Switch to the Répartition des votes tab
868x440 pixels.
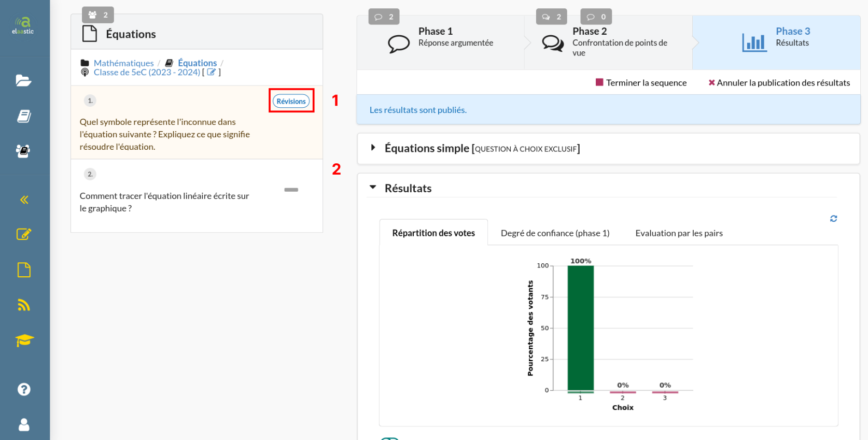[x=433, y=233]
